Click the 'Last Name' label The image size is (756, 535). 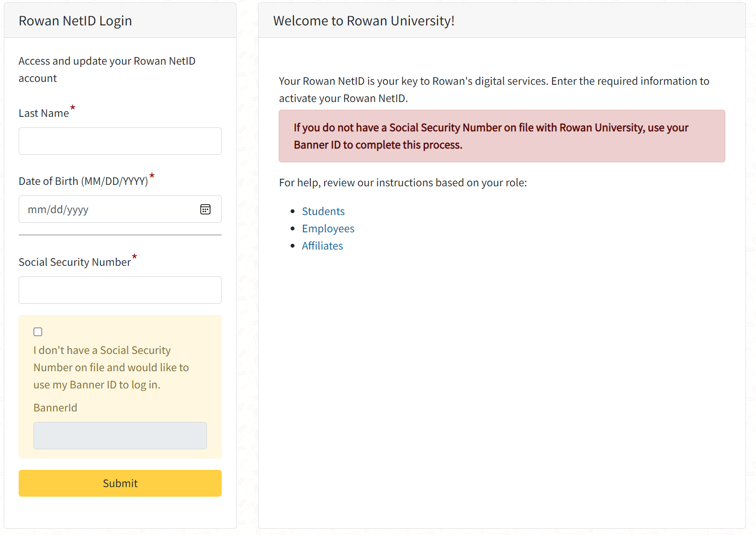tap(44, 114)
